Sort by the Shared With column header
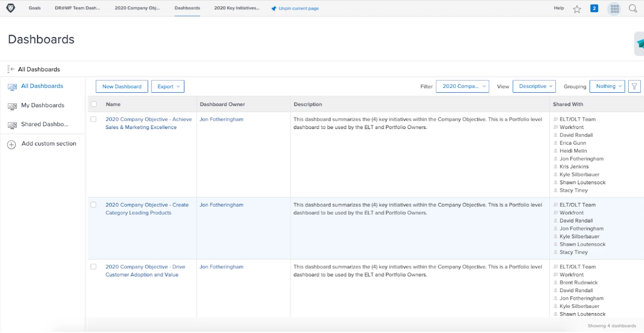Screen dimensions: 644x333 coord(568,104)
